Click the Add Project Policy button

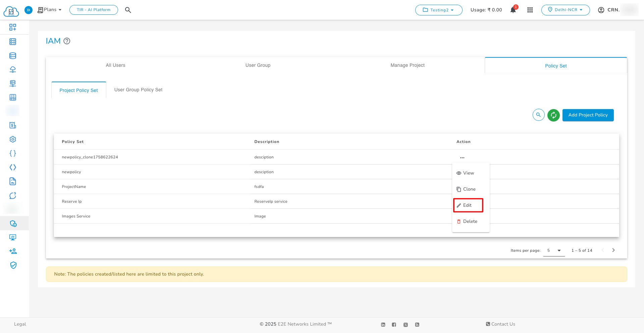[x=588, y=115]
